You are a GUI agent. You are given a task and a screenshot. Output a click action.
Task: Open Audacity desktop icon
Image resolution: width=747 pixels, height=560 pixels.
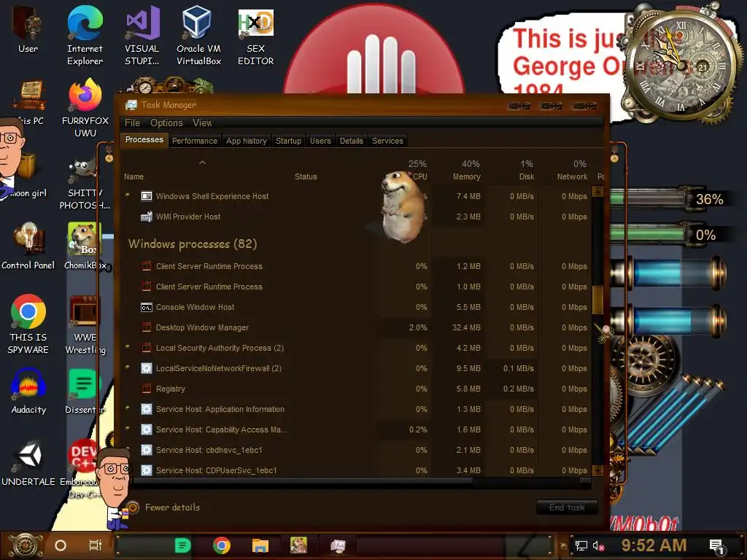click(x=28, y=391)
